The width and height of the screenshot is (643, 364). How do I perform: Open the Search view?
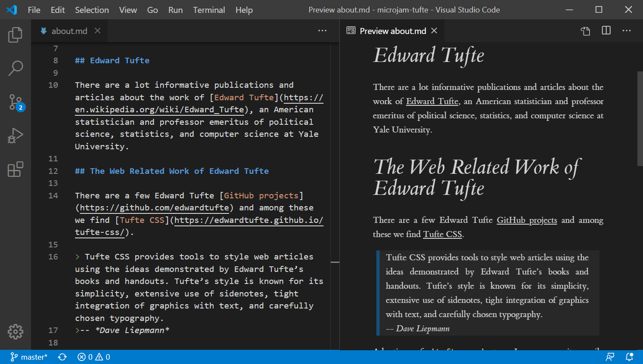tap(16, 68)
